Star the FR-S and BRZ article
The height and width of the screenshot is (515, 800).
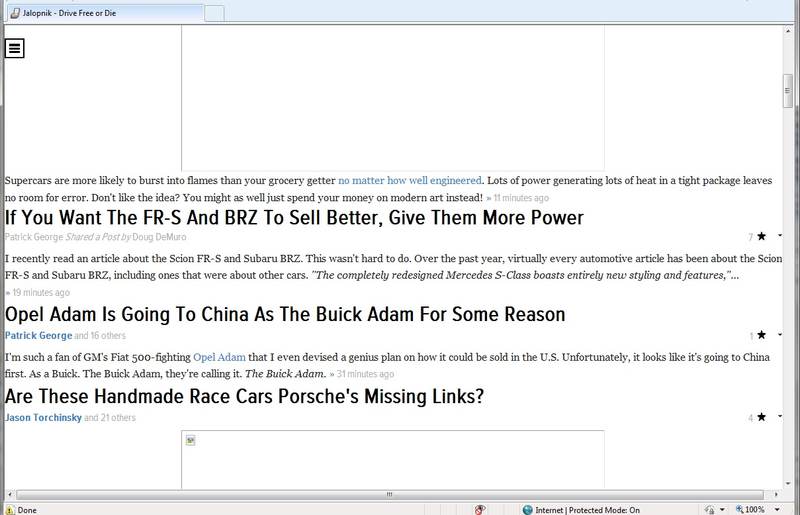coord(762,236)
